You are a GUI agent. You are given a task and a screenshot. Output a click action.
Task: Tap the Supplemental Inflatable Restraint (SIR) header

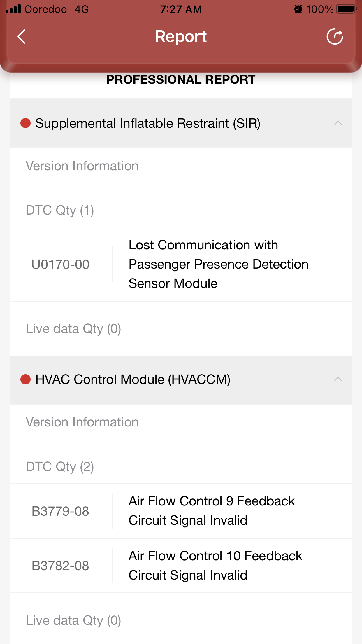pos(147,123)
